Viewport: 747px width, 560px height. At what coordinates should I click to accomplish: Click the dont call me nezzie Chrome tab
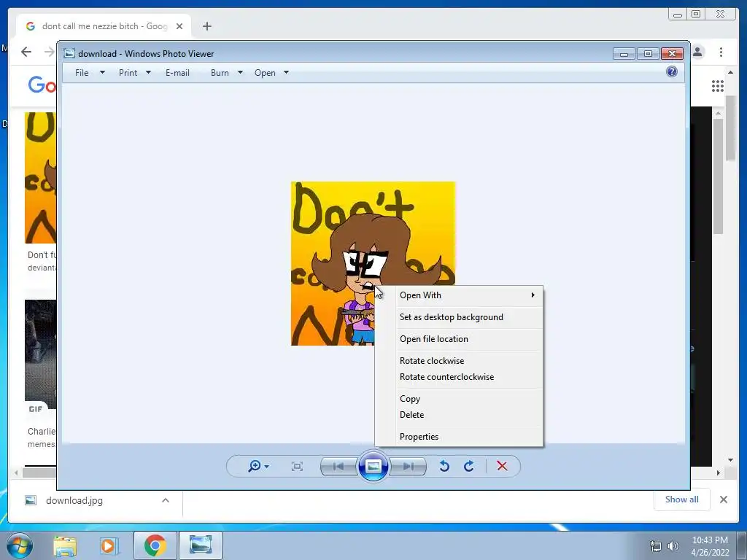(104, 26)
